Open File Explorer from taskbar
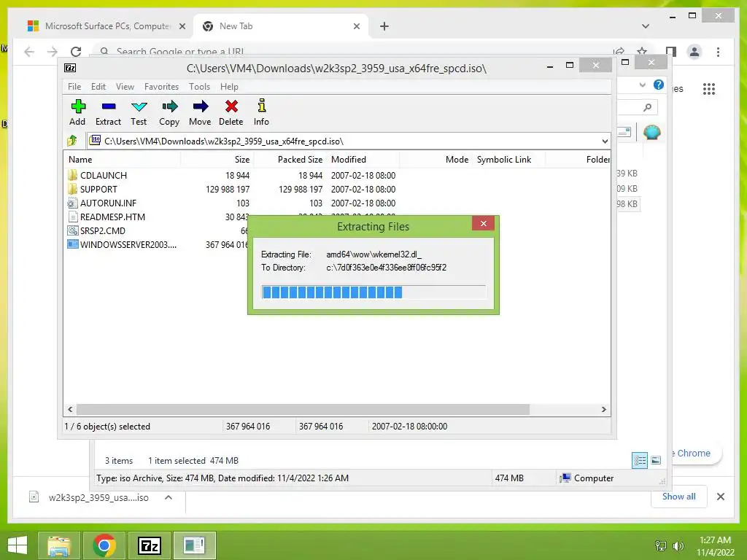Image resolution: width=747 pixels, height=560 pixels. tap(59, 545)
